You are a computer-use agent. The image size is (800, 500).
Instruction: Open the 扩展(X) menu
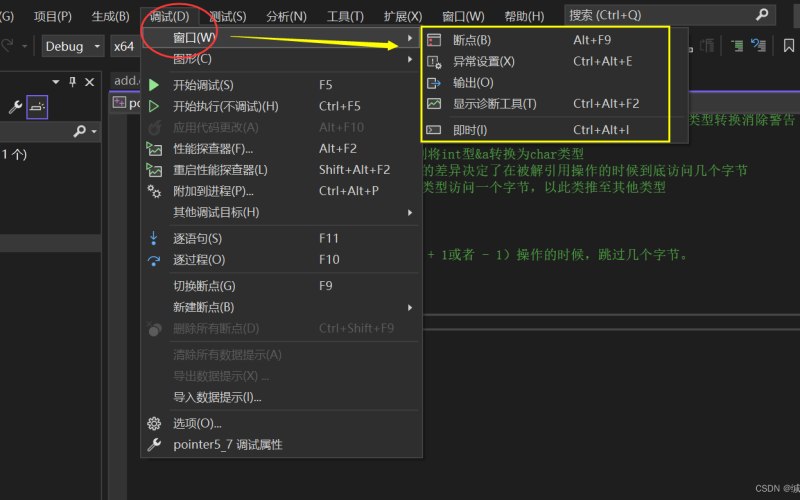click(x=403, y=16)
